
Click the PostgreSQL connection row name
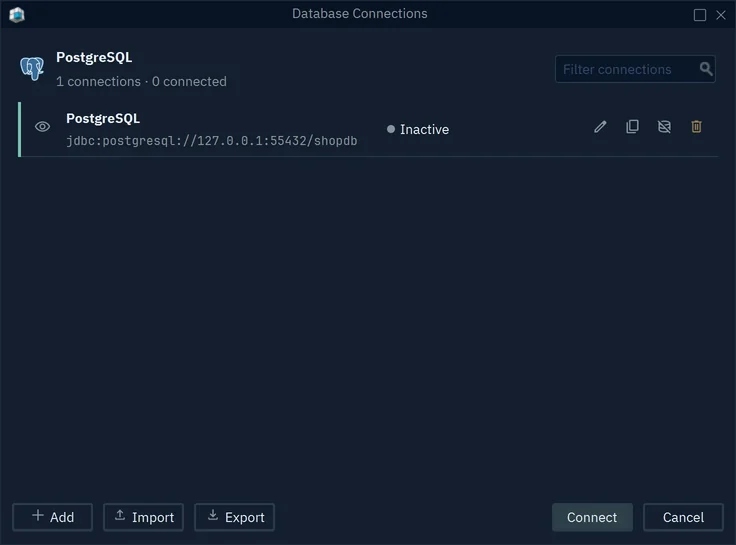point(103,118)
